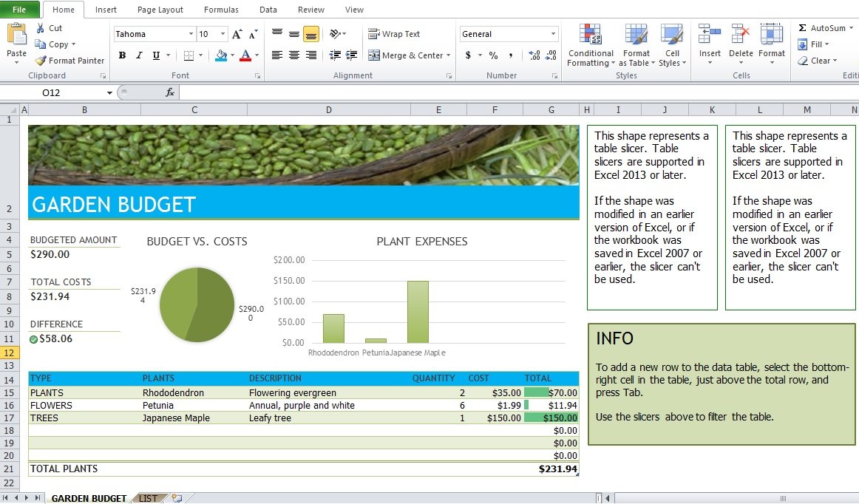Toggle center horizontal alignment
The width and height of the screenshot is (859, 504).
click(x=294, y=55)
